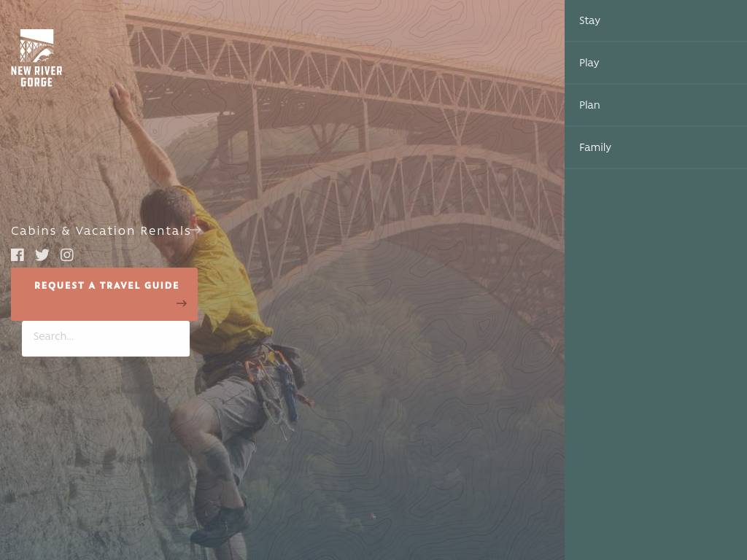Click the arrow inside the travel guide button
Screen dimensions: 747x560
pyautogui.click(x=181, y=303)
